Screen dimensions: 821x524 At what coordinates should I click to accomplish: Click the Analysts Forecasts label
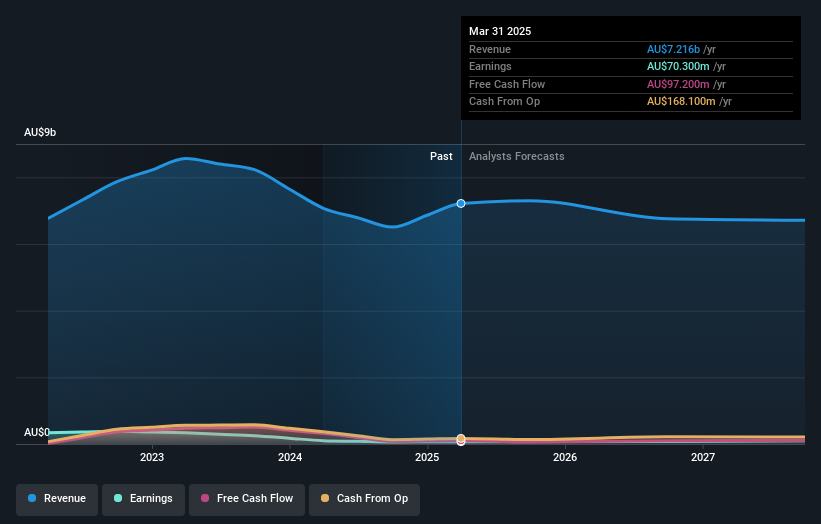point(517,157)
